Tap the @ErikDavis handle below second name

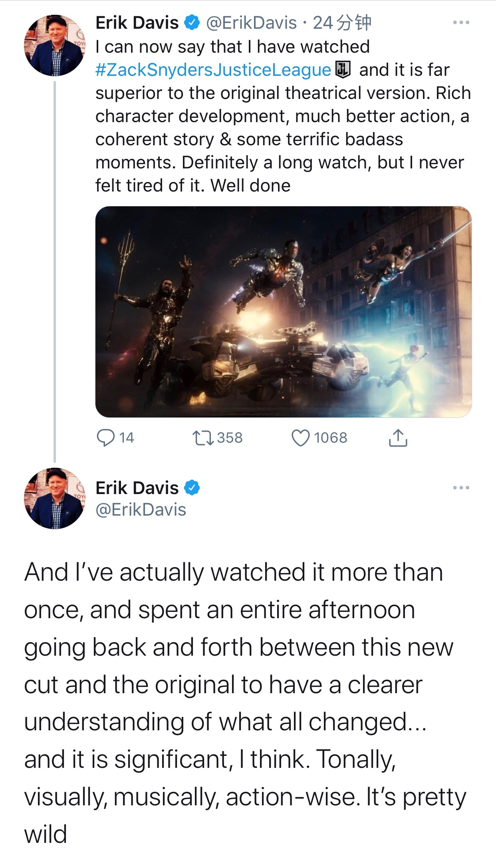(x=141, y=510)
